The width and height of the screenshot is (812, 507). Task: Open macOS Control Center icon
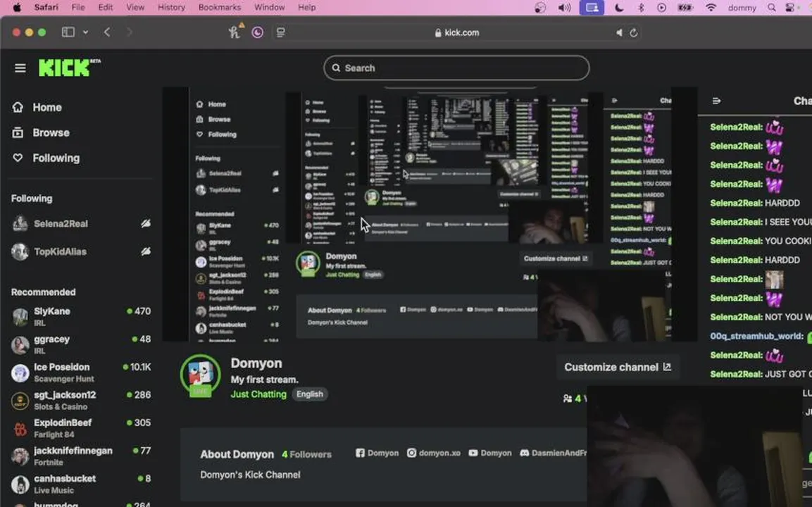789,8
